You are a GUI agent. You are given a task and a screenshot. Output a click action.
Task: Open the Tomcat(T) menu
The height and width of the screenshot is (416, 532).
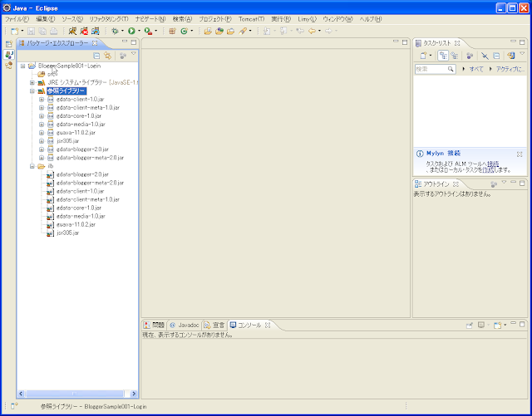pyautogui.click(x=251, y=19)
